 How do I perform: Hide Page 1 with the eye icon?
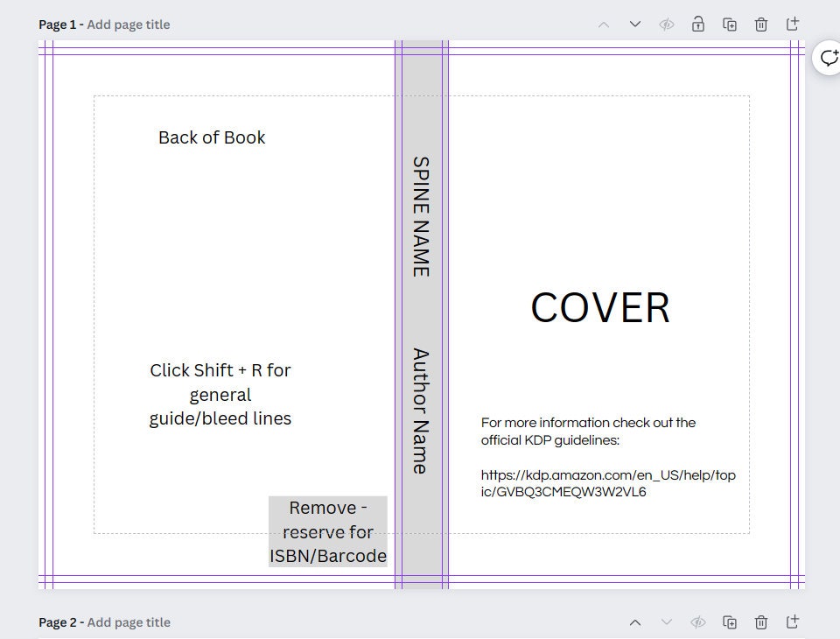click(666, 24)
